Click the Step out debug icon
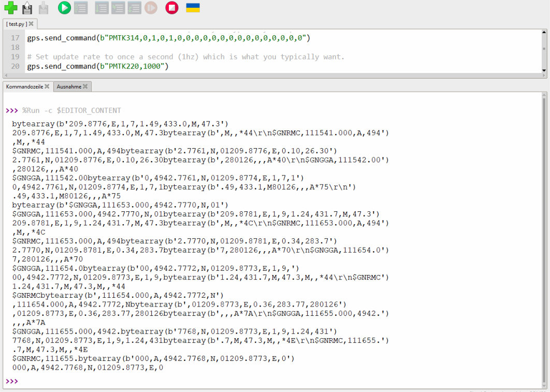Screen dimensions: 550x392 click(x=134, y=8)
